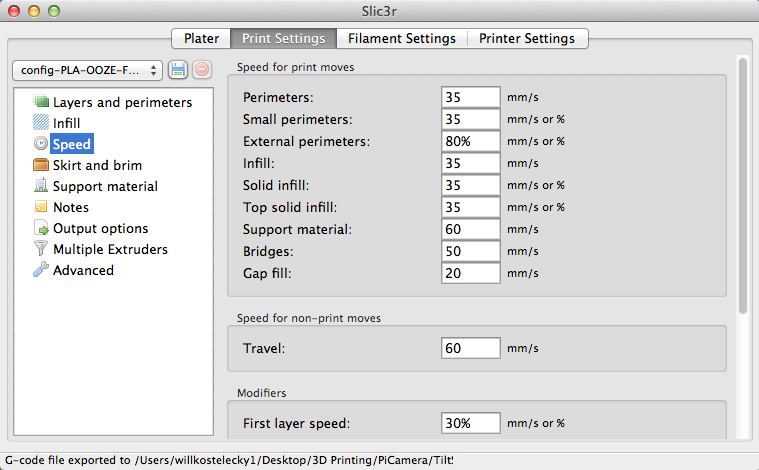Go to the Printer Settings tab

[527, 39]
